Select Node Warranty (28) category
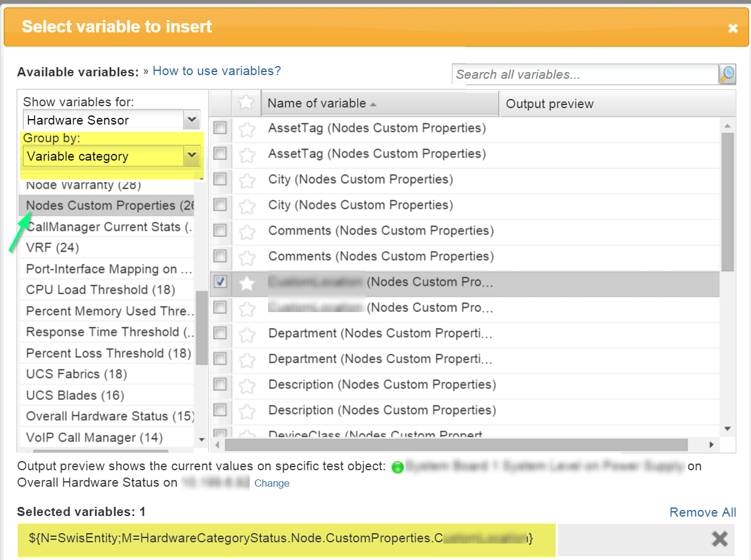 [107, 186]
